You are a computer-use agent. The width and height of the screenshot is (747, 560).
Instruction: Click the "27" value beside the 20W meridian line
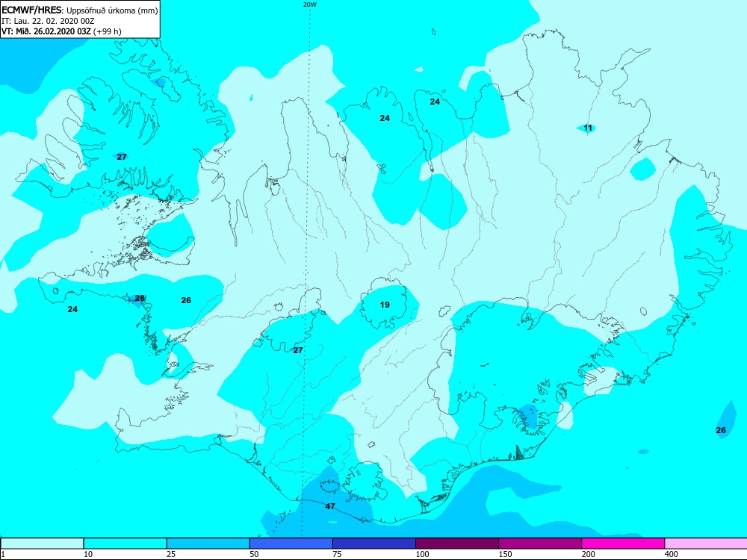[298, 350]
